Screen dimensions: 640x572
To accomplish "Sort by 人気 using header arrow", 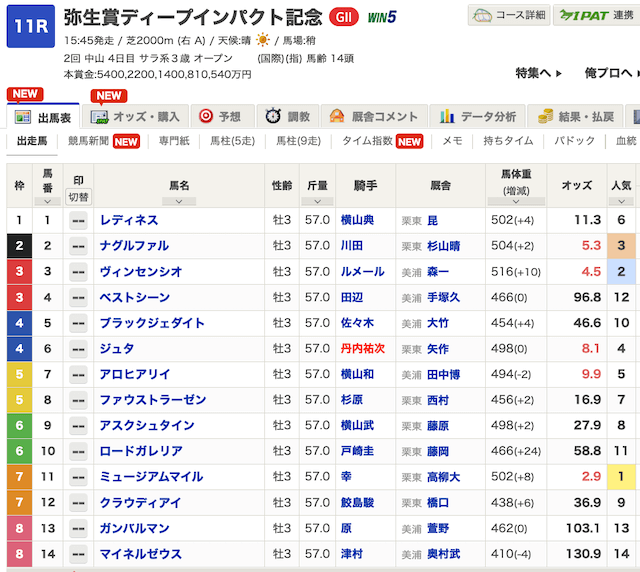I will tap(621, 201).
